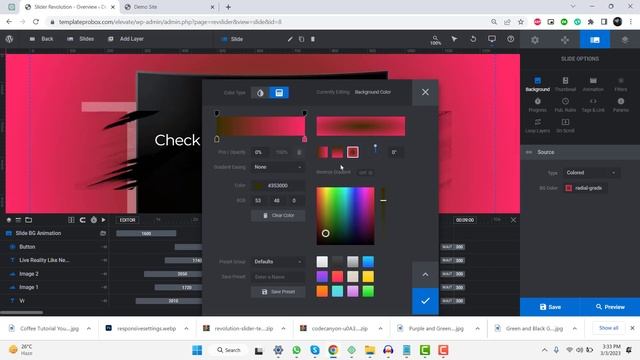Collapse the Source section header
Viewport: 640px width, 360px height.
click(x=580, y=152)
